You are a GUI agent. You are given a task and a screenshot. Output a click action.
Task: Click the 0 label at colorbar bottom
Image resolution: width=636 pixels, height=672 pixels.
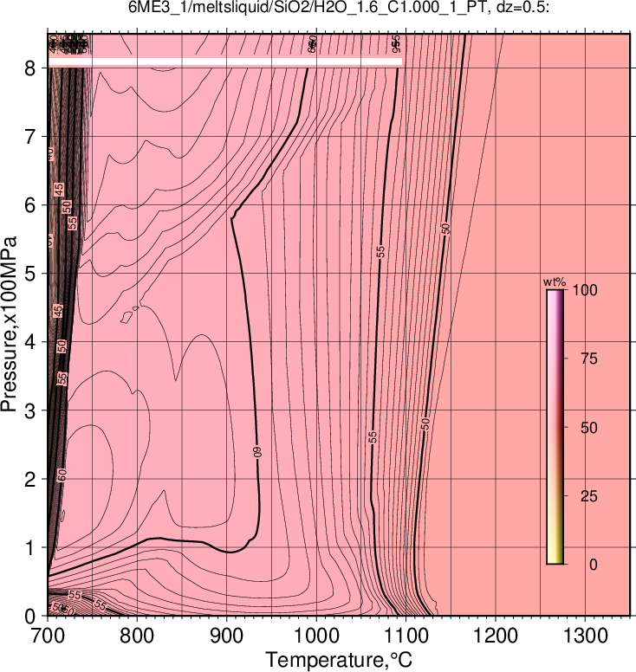594,565
